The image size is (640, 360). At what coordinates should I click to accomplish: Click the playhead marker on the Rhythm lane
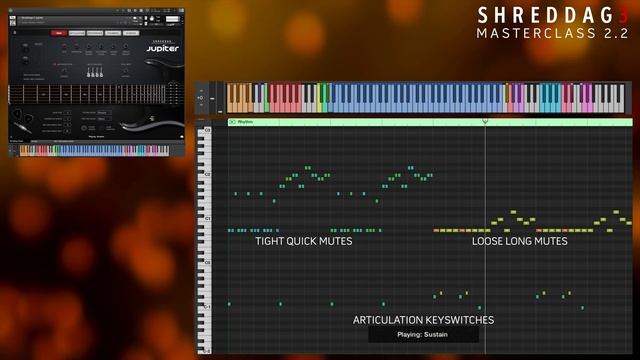(485, 121)
